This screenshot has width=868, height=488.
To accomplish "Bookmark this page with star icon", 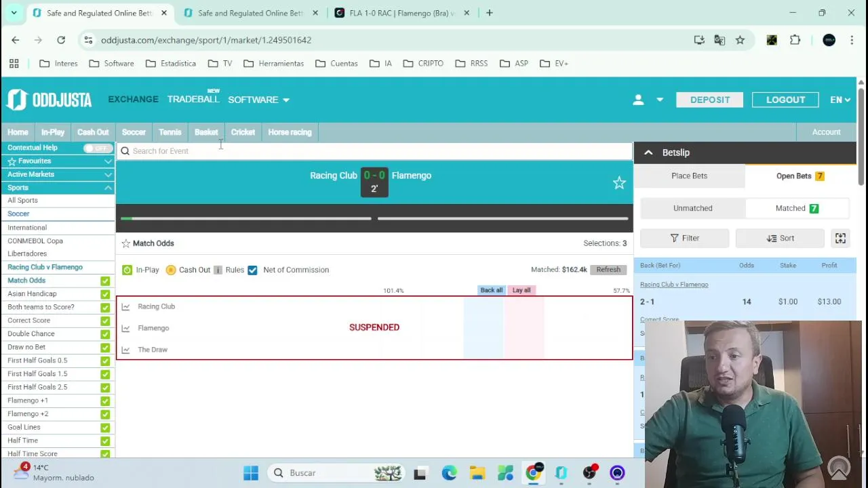I will pyautogui.click(x=740, y=40).
